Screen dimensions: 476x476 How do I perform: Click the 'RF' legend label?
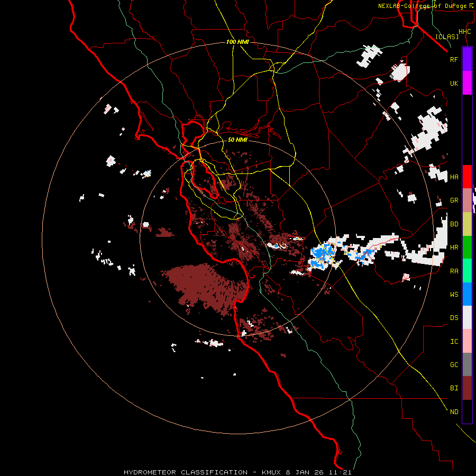point(454,59)
